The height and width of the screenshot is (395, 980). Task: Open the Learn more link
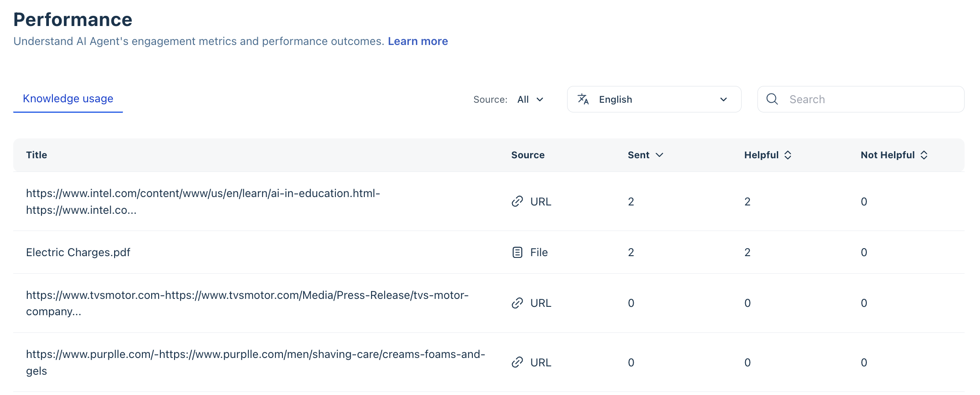point(418,41)
